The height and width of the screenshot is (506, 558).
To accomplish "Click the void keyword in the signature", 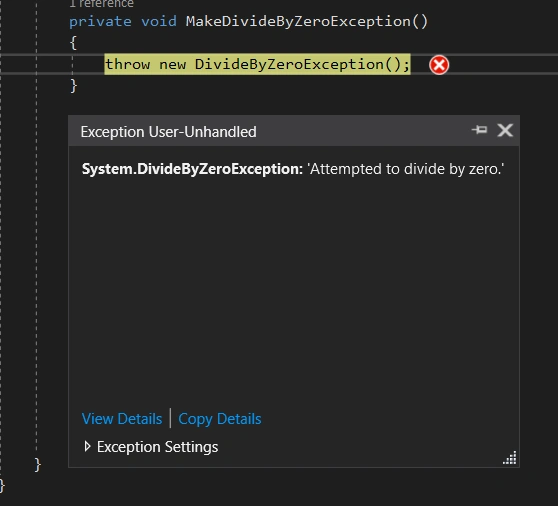I will coord(159,22).
